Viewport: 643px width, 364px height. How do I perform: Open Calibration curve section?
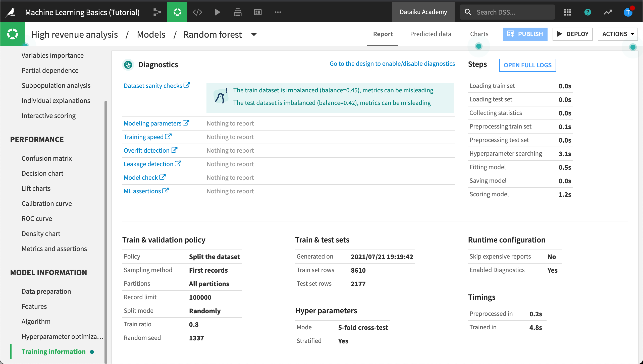click(x=47, y=203)
